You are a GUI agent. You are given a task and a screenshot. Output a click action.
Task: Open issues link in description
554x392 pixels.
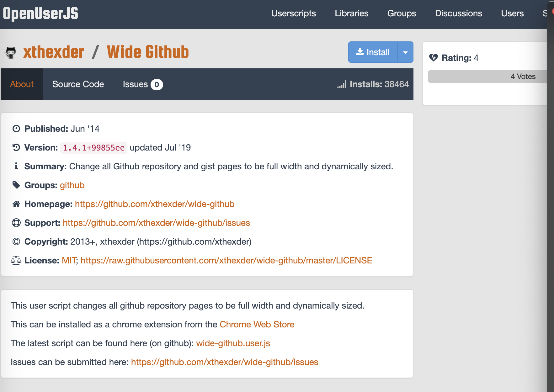(x=225, y=362)
